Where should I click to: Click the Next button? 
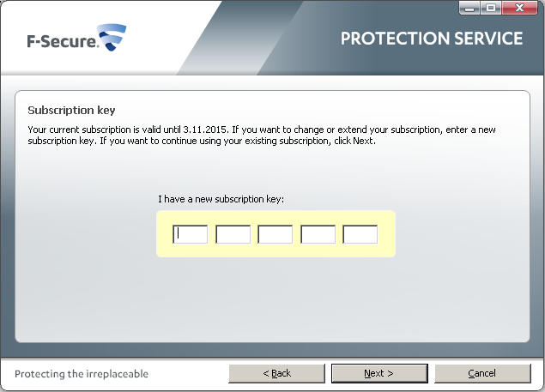coord(379,373)
